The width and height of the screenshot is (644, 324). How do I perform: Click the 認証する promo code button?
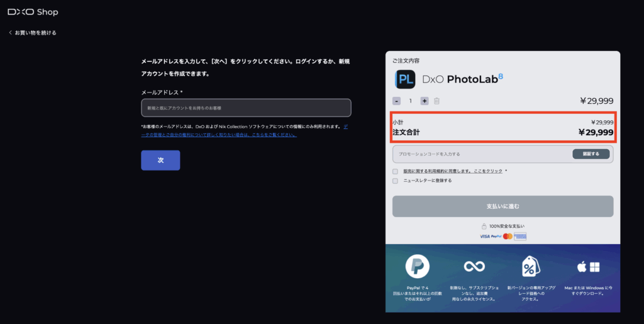point(591,154)
